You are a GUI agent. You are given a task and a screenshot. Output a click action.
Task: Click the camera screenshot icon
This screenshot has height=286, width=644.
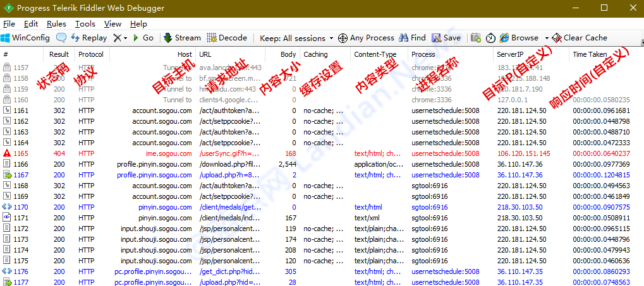pos(476,38)
